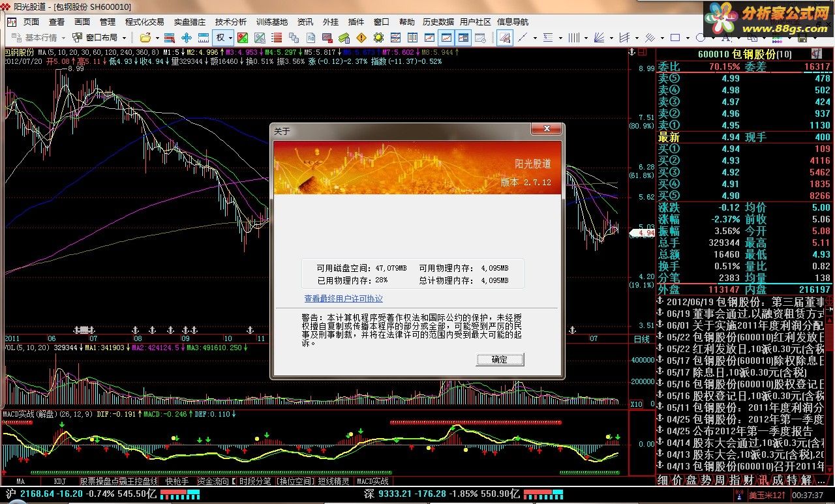This screenshot has width=835, height=504.
Task: Expand the fan lines tool dropdown arrow
Action: pyautogui.click(x=611, y=38)
